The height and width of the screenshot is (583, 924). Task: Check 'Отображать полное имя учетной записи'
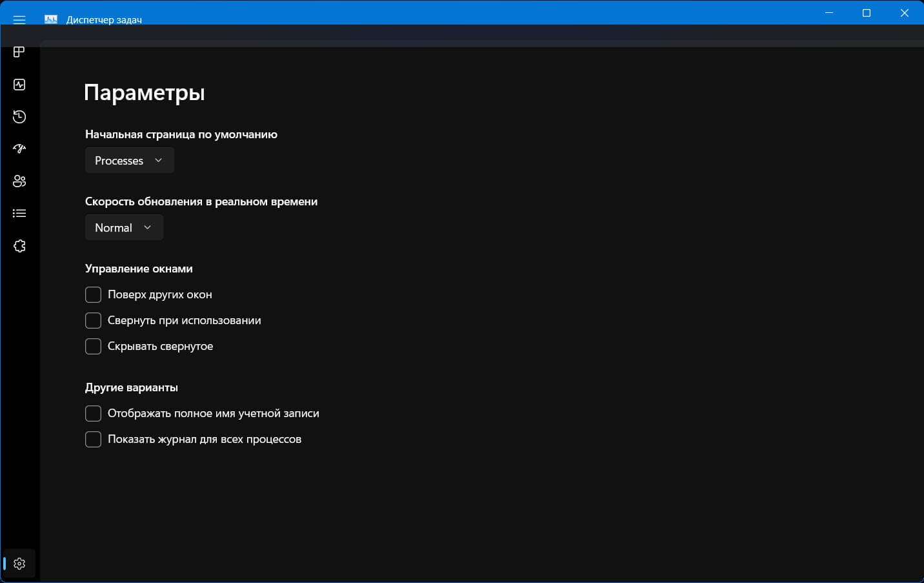tap(94, 413)
